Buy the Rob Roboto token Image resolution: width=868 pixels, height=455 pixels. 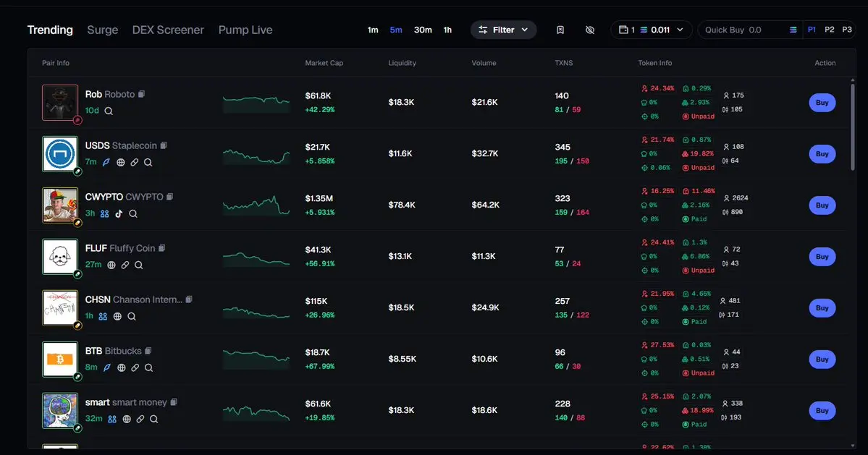click(822, 103)
